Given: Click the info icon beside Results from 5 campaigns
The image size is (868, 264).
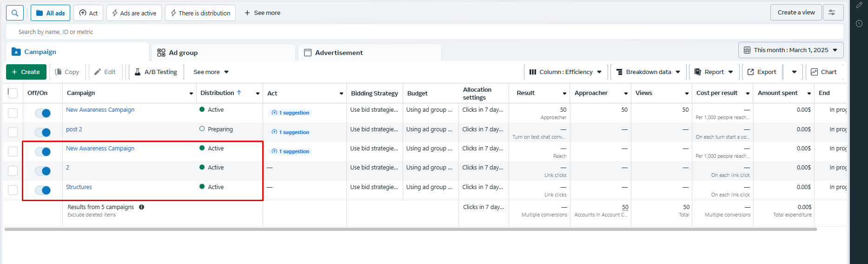Looking at the screenshot, I should tap(141, 207).
